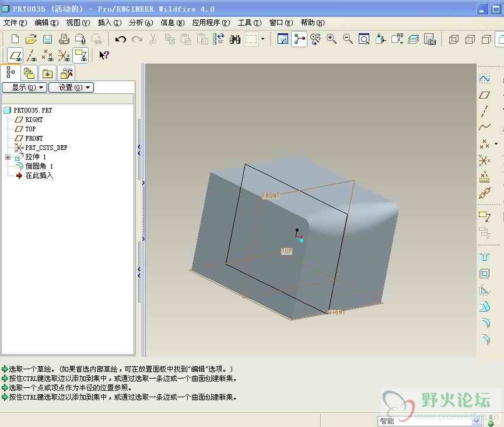Undo the last operation
The height and width of the screenshot is (427, 504).
tap(121, 39)
